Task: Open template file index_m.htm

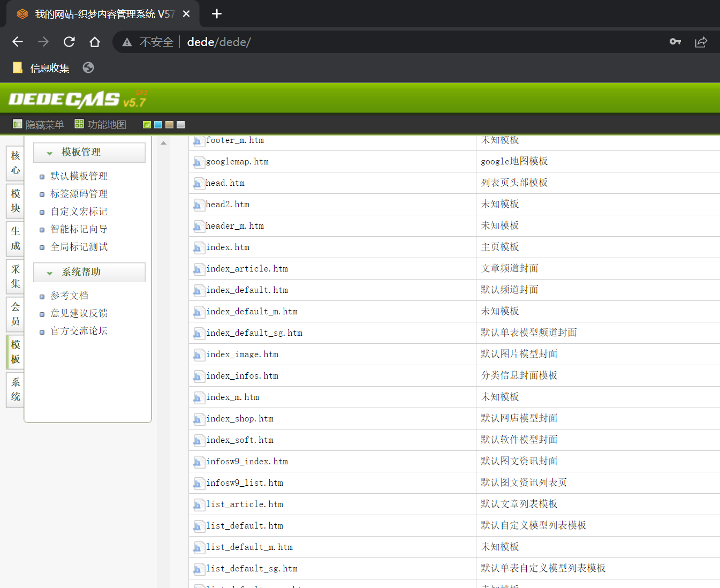Action: pos(232,397)
